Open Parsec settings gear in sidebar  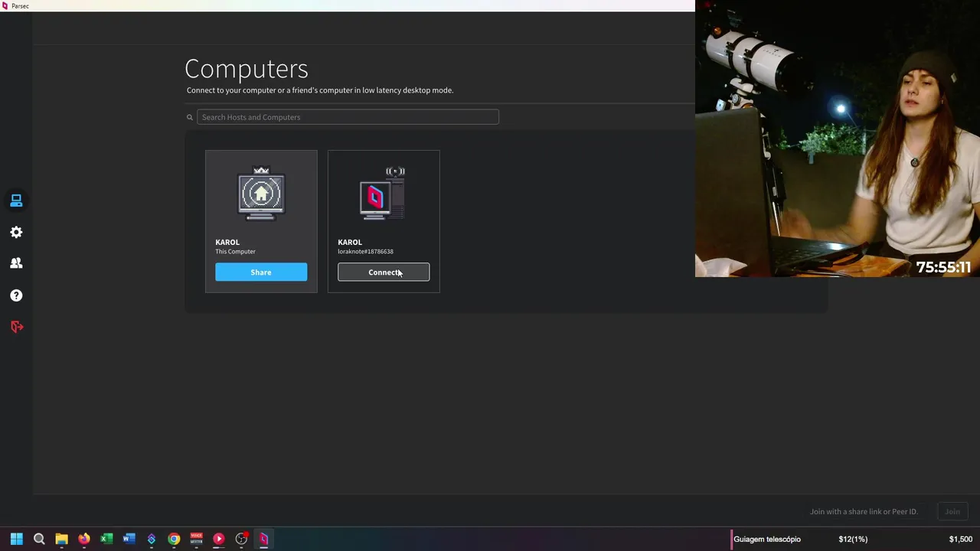pyautogui.click(x=16, y=232)
